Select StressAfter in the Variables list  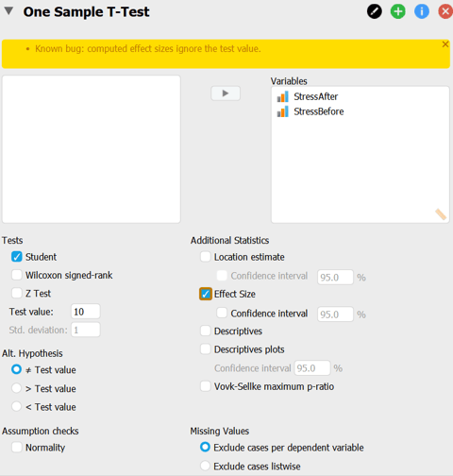pyautogui.click(x=315, y=96)
